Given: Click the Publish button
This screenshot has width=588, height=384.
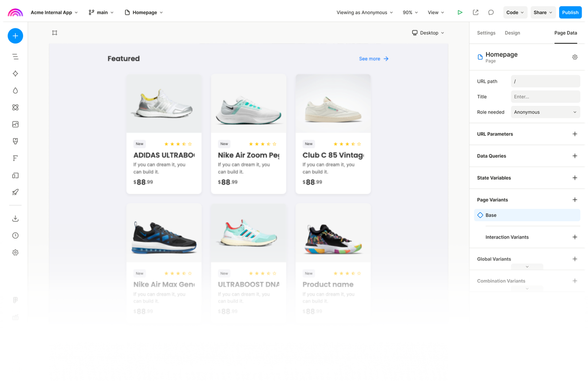Looking at the screenshot, I should point(570,12).
